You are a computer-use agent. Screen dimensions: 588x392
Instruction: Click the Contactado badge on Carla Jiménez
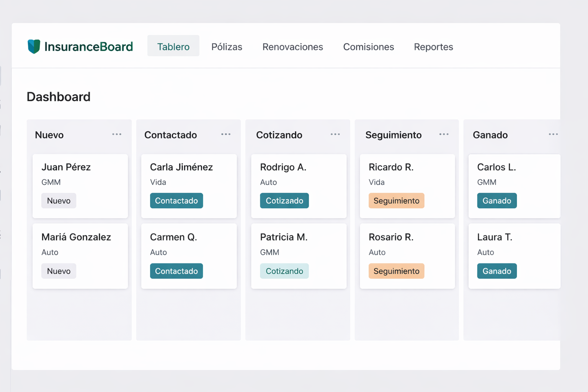point(176,200)
